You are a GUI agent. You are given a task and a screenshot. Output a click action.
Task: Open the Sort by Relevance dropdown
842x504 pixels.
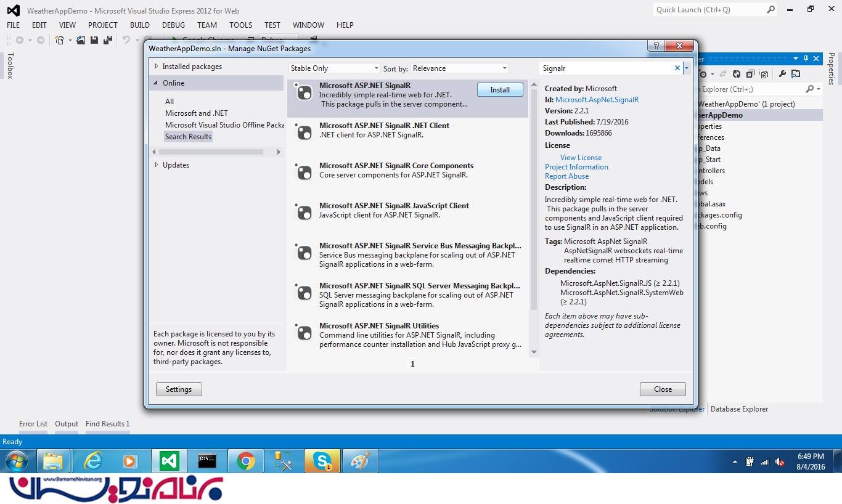coord(459,68)
